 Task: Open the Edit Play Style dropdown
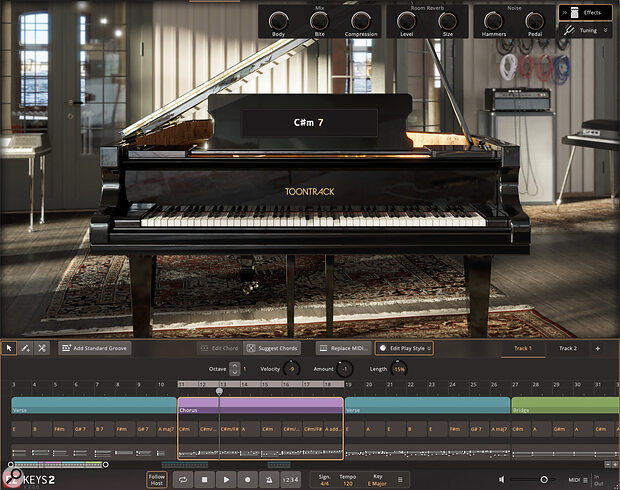(404, 348)
